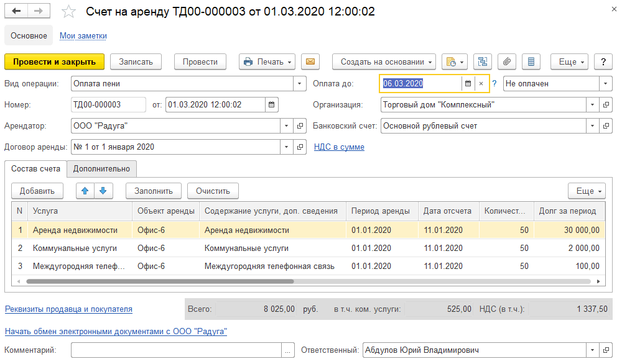The width and height of the screenshot is (622, 364).
Task: Move table row down with blue arrow
Action: point(103,191)
